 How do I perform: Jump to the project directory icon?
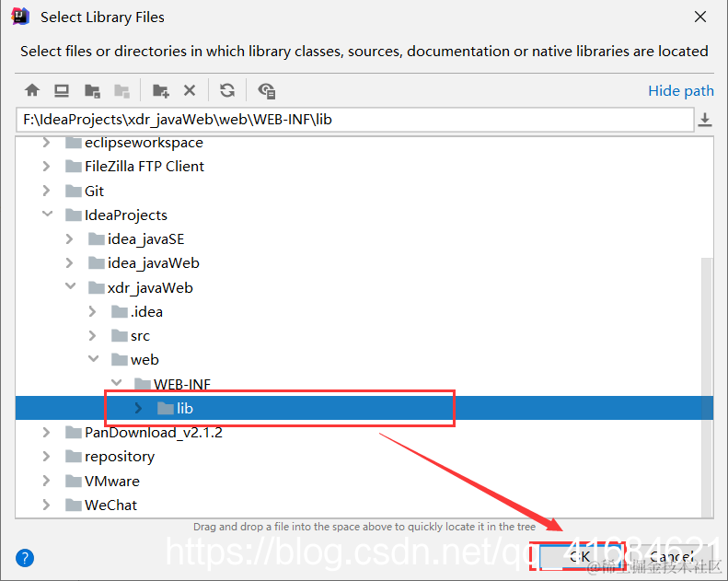92,90
